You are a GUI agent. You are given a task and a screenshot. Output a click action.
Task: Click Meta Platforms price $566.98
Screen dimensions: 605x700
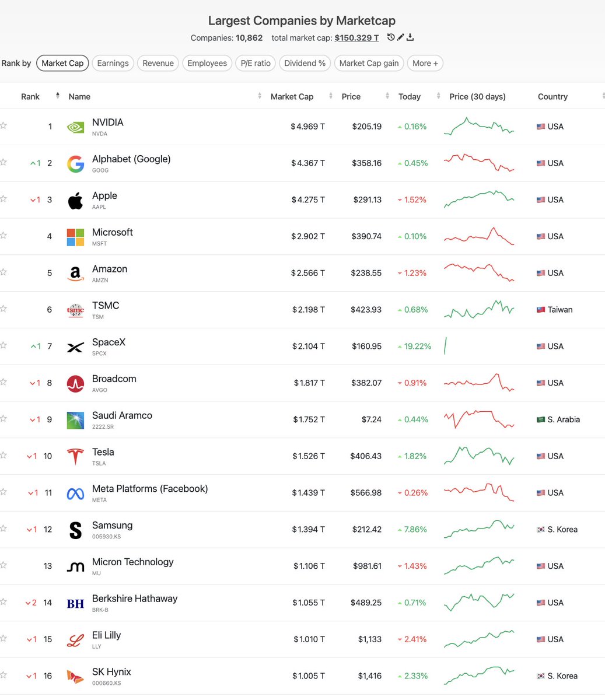pos(366,493)
